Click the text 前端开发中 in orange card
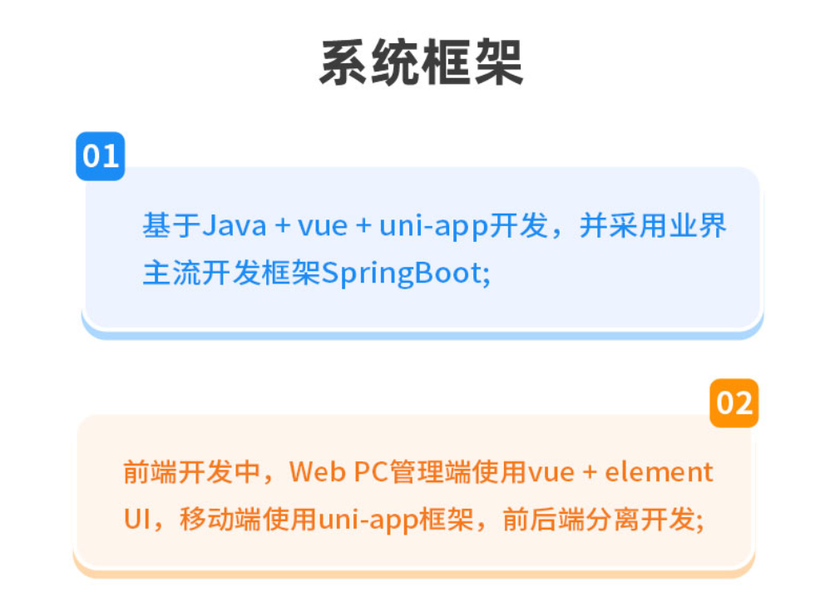Screen dimensions: 840x616 (x=192, y=472)
